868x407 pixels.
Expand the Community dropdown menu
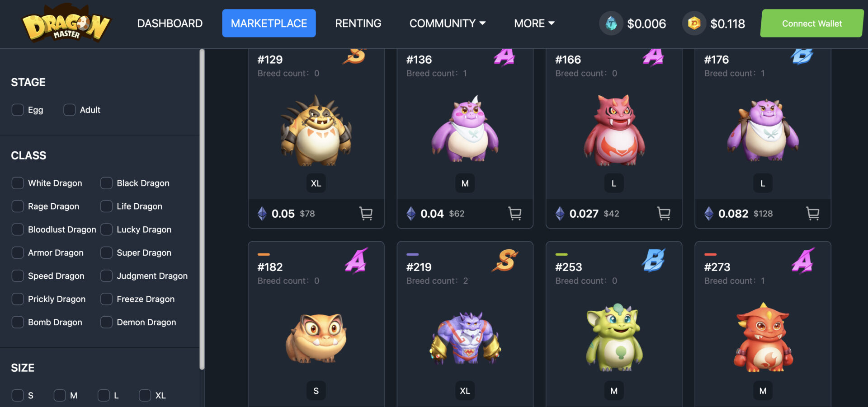[x=447, y=23]
